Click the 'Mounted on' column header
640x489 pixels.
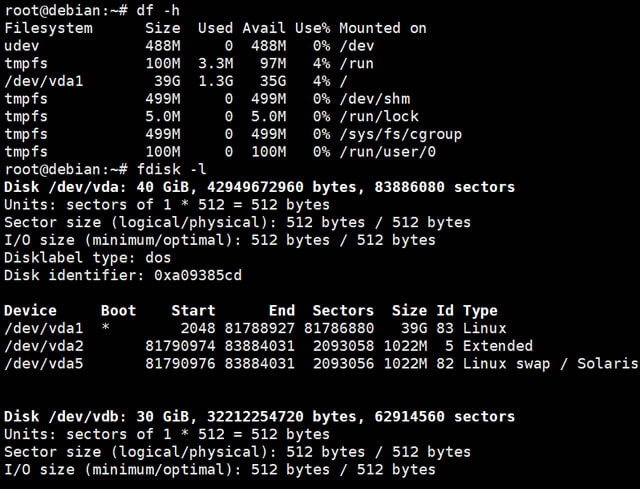pos(383,28)
